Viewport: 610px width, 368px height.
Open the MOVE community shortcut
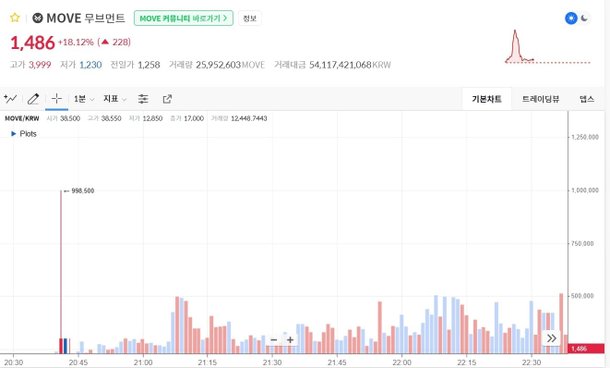tap(184, 18)
